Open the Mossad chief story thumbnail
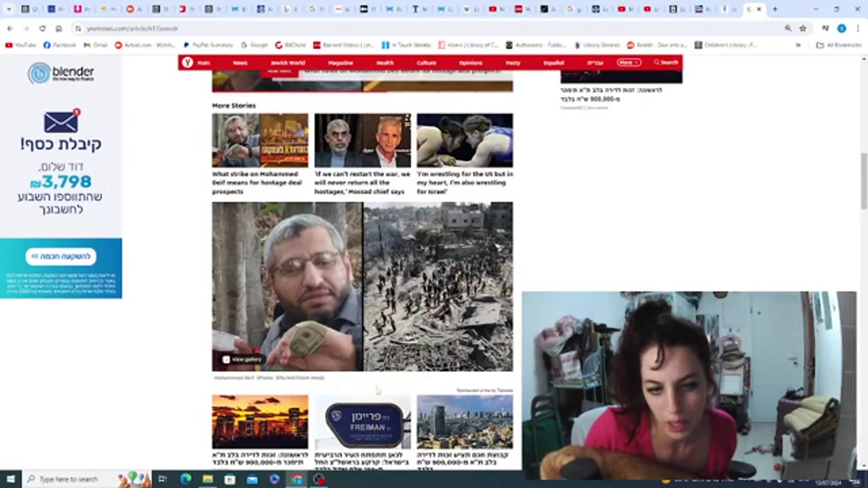868x488 pixels. (x=362, y=140)
